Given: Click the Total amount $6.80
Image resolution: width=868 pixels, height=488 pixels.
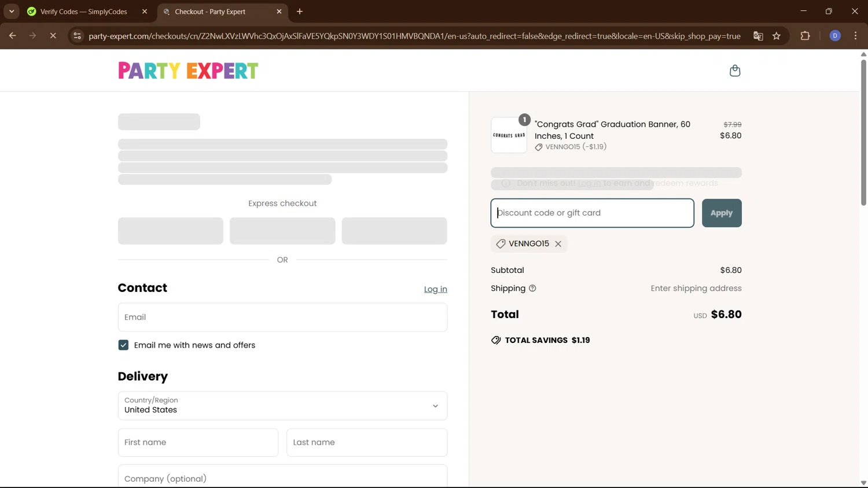Looking at the screenshot, I should [x=726, y=315].
